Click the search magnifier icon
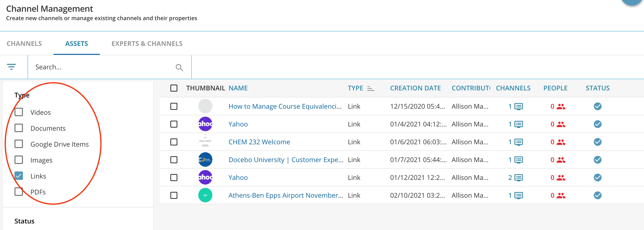Screen dimensions: 644x230 pyautogui.click(x=179, y=67)
